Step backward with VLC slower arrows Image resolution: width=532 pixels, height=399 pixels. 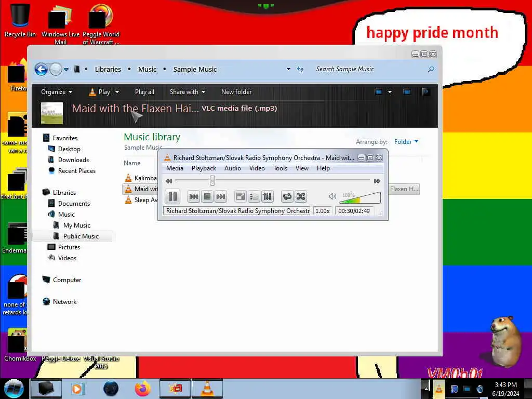(169, 181)
